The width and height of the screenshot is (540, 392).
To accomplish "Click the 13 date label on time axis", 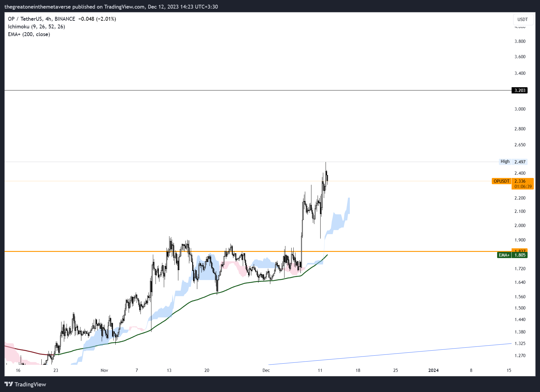I will pyautogui.click(x=169, y=370).
